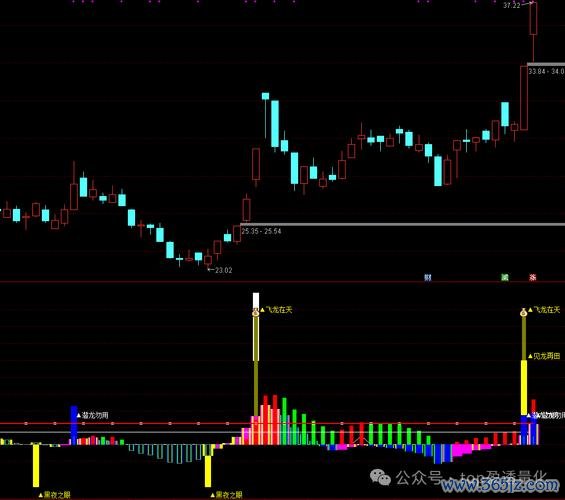
Task: Click tall yellow bar beneath 见龙在田
Action: pyautogui.click(x=524, y=388)
